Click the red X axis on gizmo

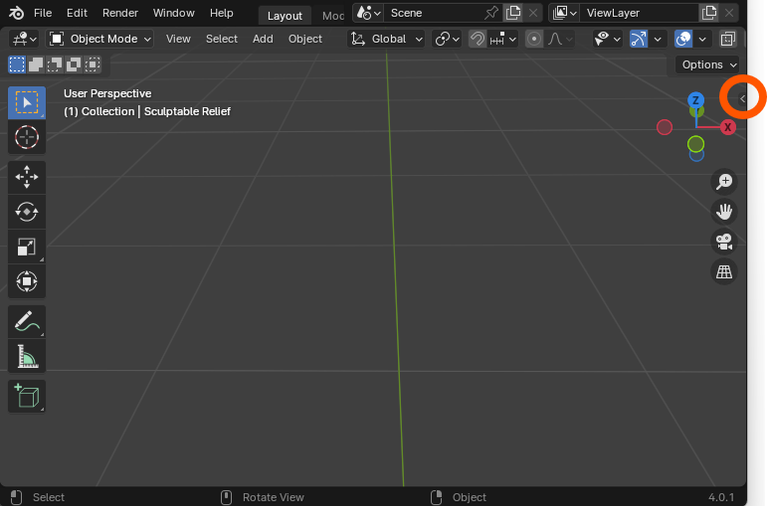coord(728,127)
